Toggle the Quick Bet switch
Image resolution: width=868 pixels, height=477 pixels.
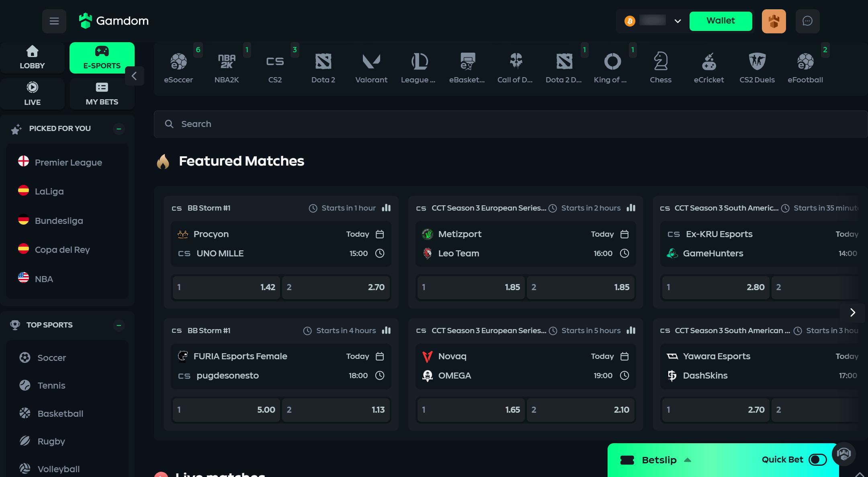click(817, 460)
